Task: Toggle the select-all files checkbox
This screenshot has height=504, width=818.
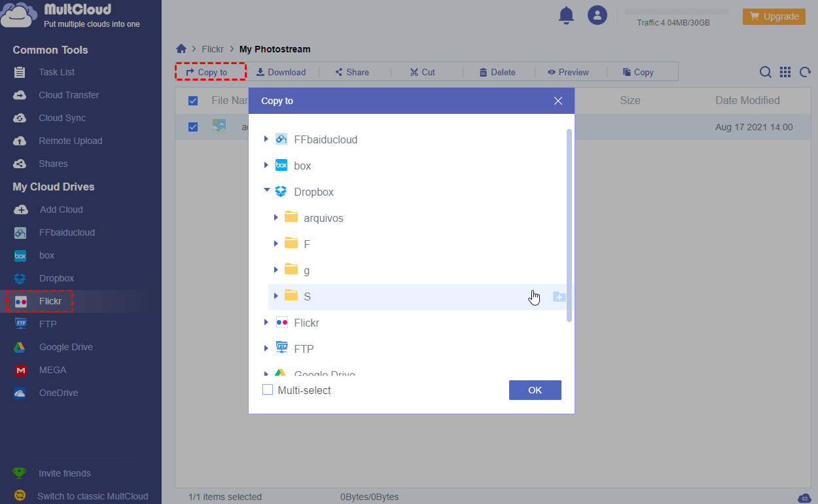Action: pos(193,101)
